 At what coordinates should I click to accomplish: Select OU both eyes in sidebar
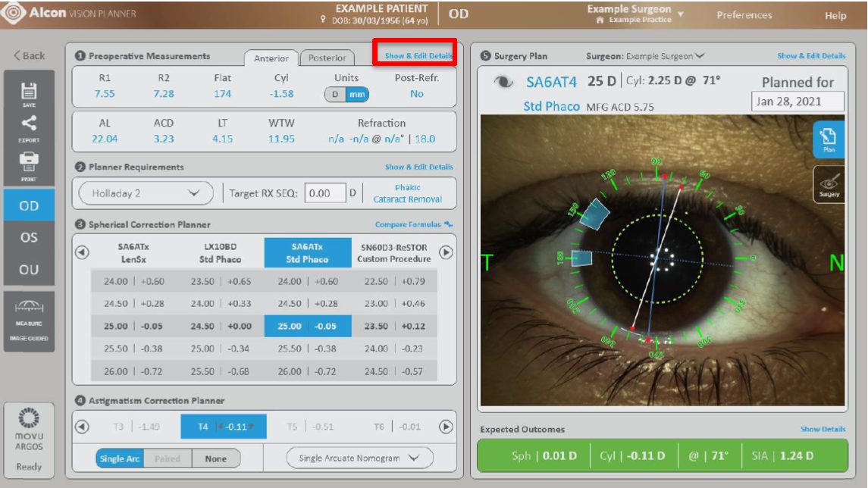tap(29, 270)
